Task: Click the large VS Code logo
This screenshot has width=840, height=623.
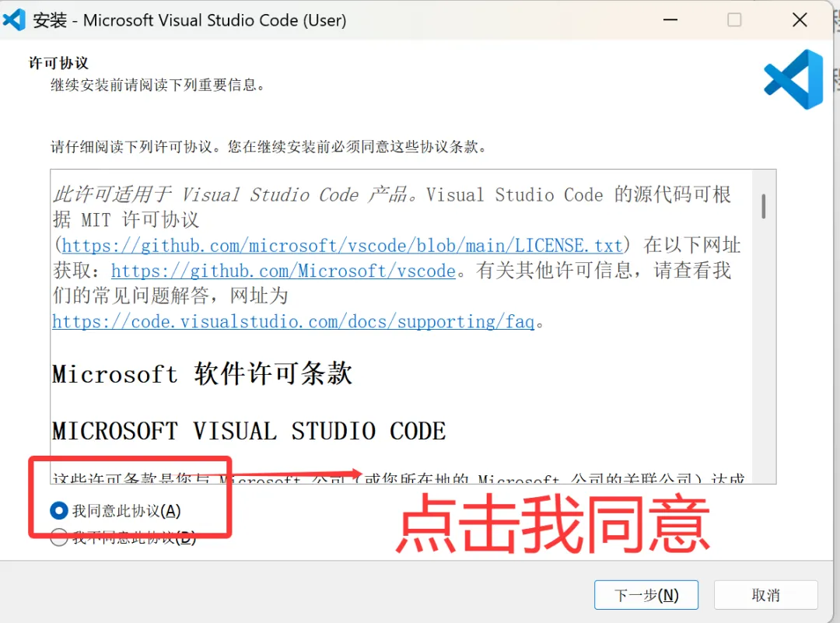Action: coord(793,79)
